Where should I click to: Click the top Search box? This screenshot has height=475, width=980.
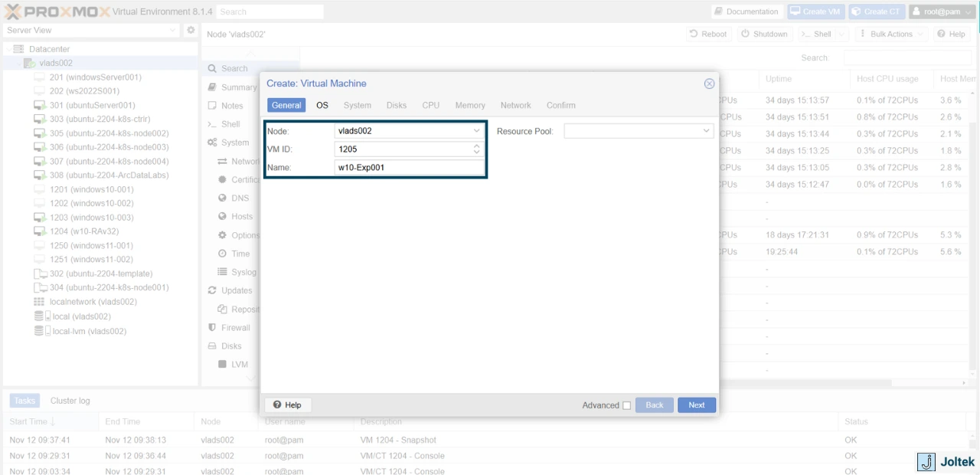(269, 11)
